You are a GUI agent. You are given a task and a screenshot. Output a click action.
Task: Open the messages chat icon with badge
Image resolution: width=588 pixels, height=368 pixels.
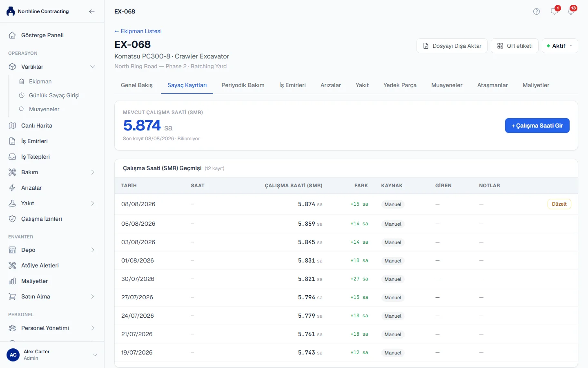[x=554, y=11]
